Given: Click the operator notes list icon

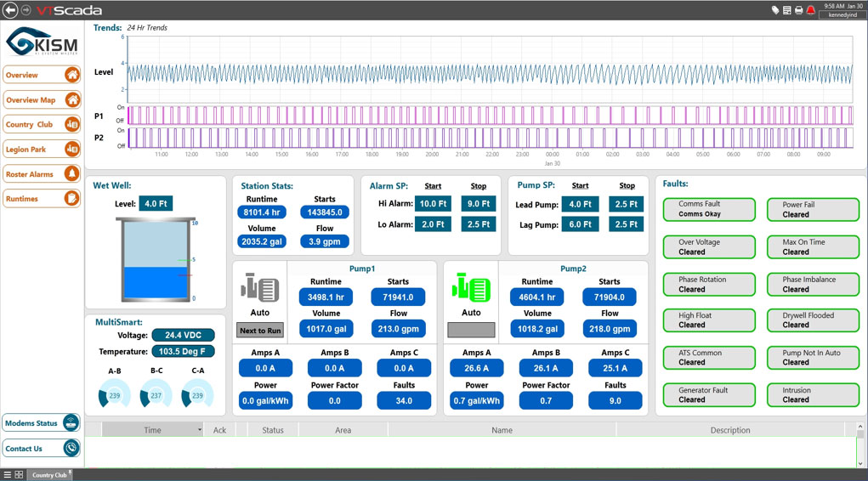Looking at the screenshot, I should (x=787, y=10).
